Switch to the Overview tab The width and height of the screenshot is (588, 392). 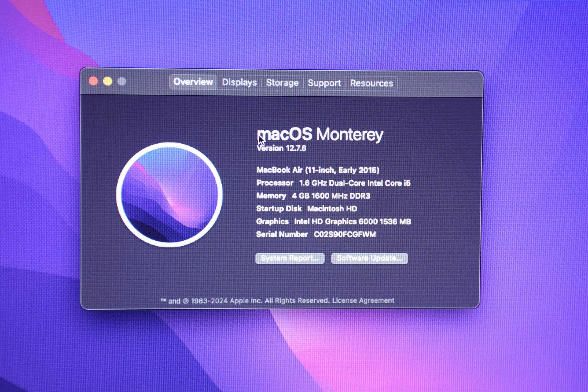193,82
